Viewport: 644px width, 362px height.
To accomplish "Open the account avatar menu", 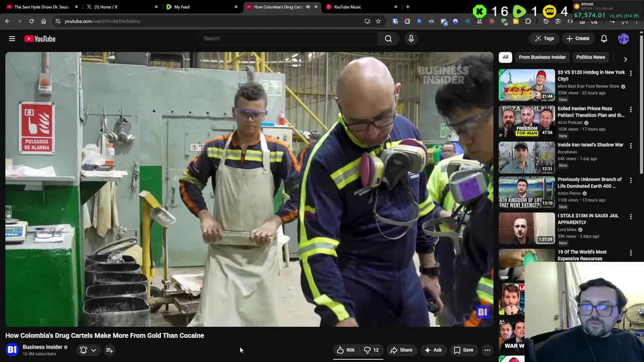I will [x=623, y=38].
